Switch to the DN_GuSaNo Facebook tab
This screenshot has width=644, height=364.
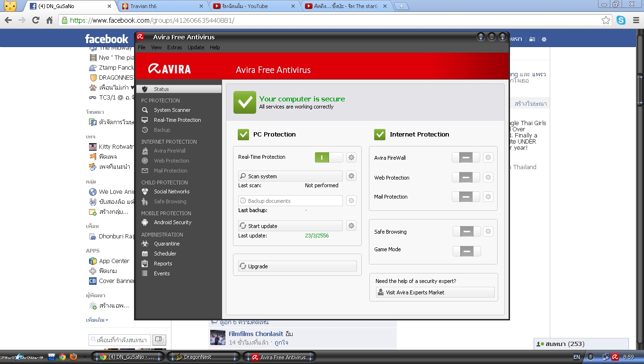coord(71,6)
